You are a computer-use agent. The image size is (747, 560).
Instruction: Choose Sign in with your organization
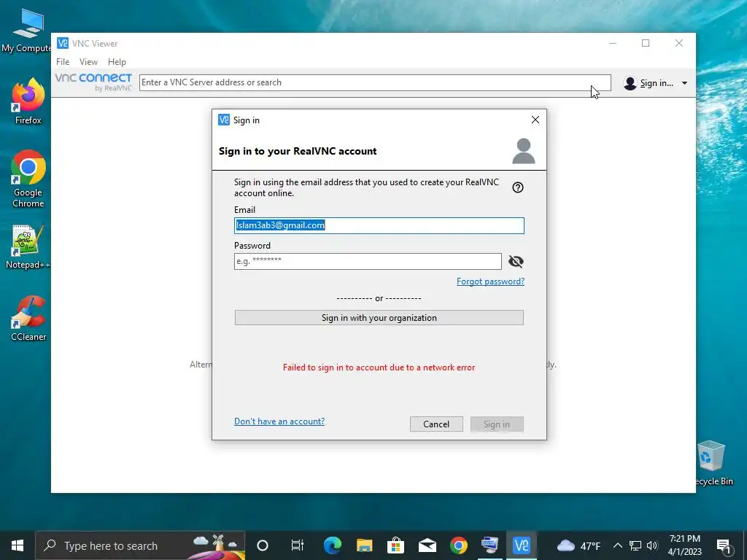[x=379, y=318]
